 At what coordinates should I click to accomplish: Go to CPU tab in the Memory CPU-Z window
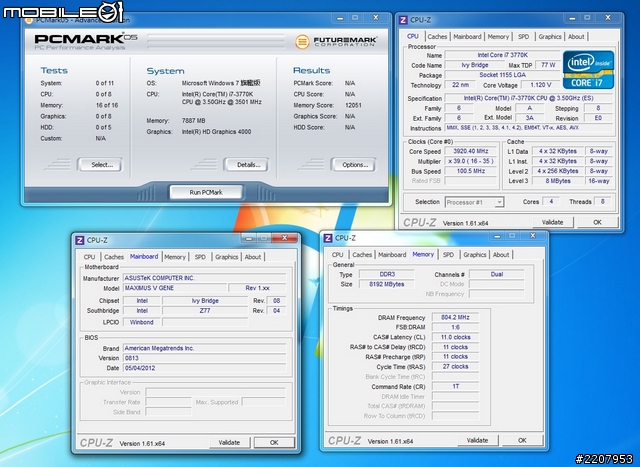pyautogui.click(x=338, y=255)
